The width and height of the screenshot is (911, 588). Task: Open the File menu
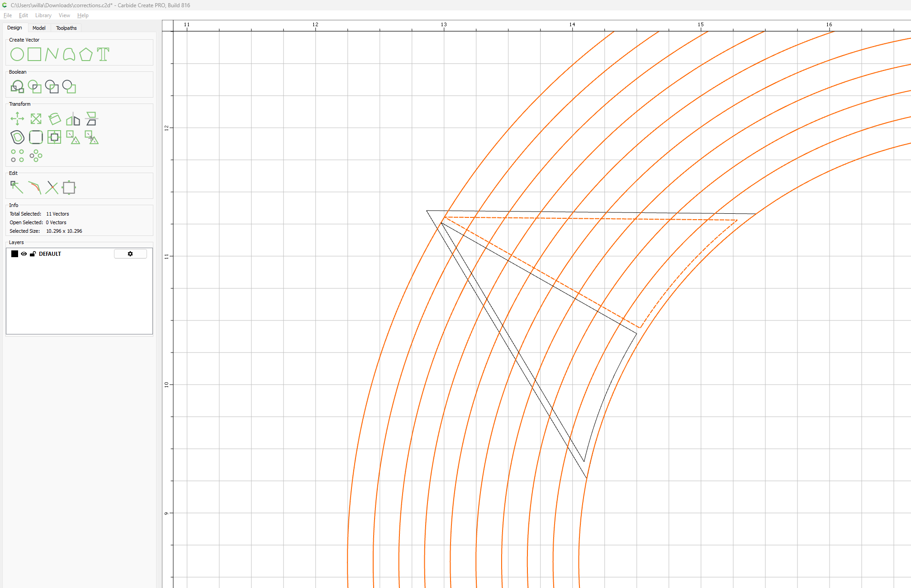(x=8, y=15)
